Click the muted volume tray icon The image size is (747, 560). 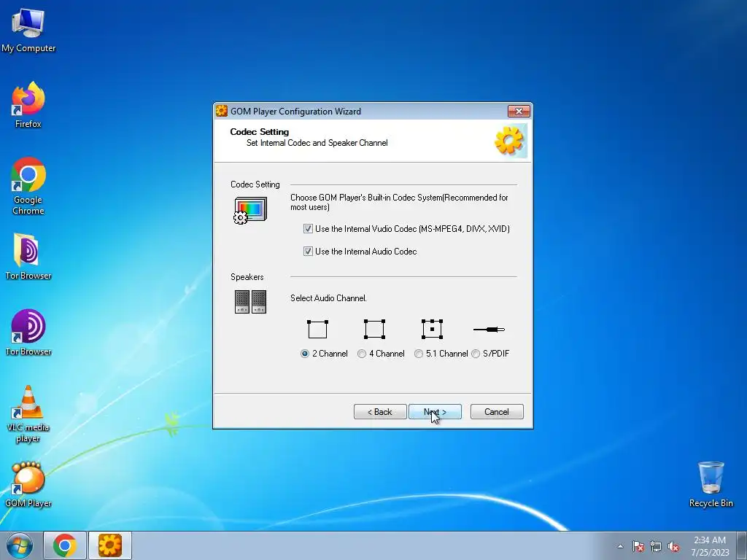(673, 546)
